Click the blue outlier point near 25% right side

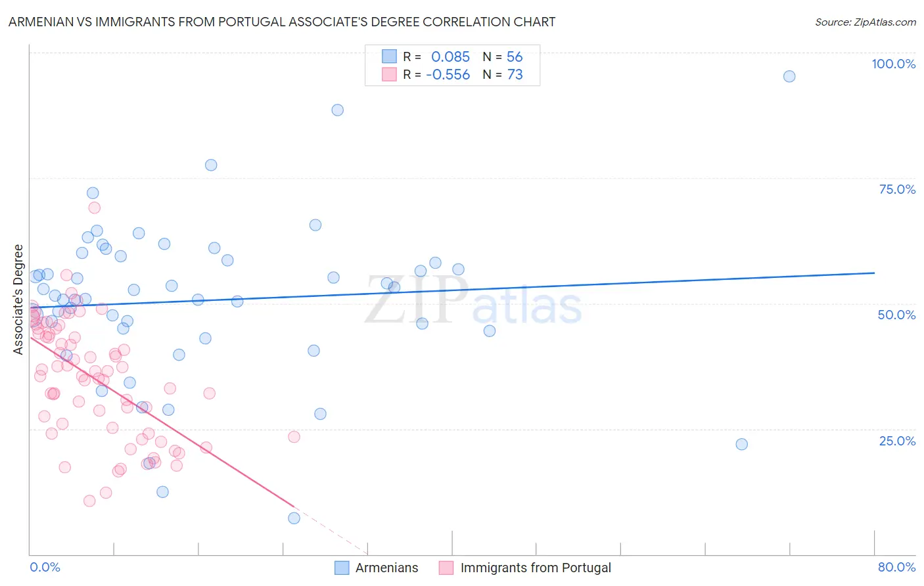coord(741,444)
